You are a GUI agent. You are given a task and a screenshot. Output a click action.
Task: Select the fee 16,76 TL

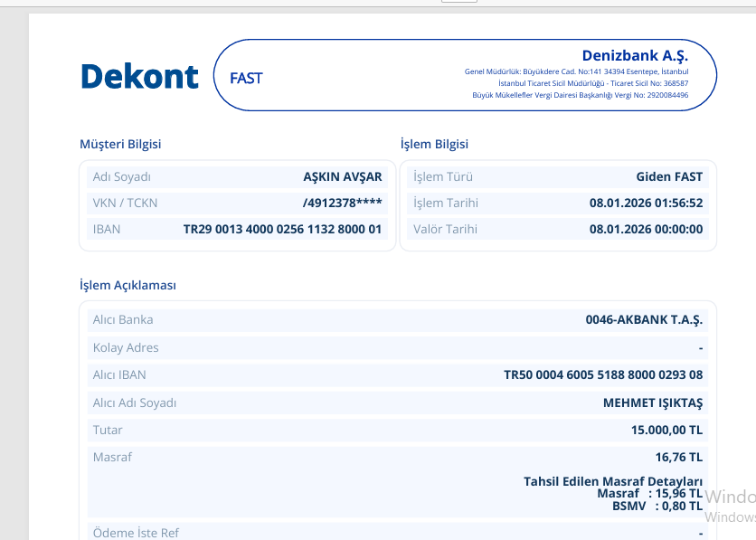678,457
